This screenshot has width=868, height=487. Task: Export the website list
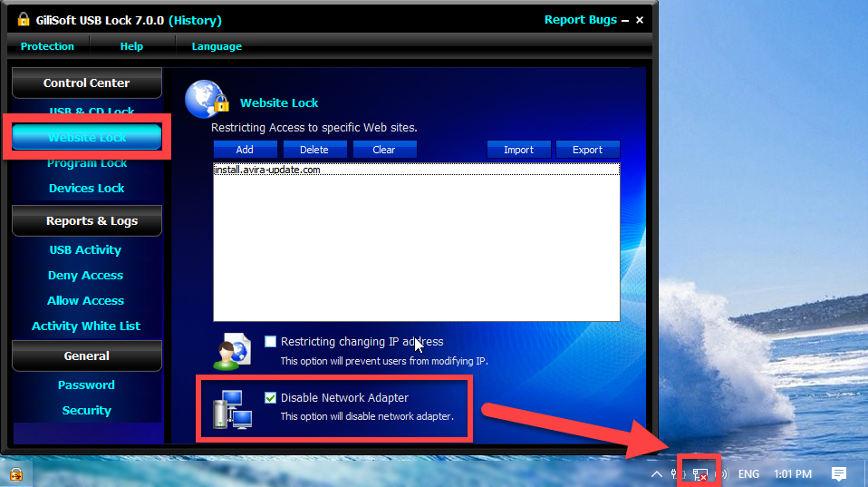click(587, 150)
